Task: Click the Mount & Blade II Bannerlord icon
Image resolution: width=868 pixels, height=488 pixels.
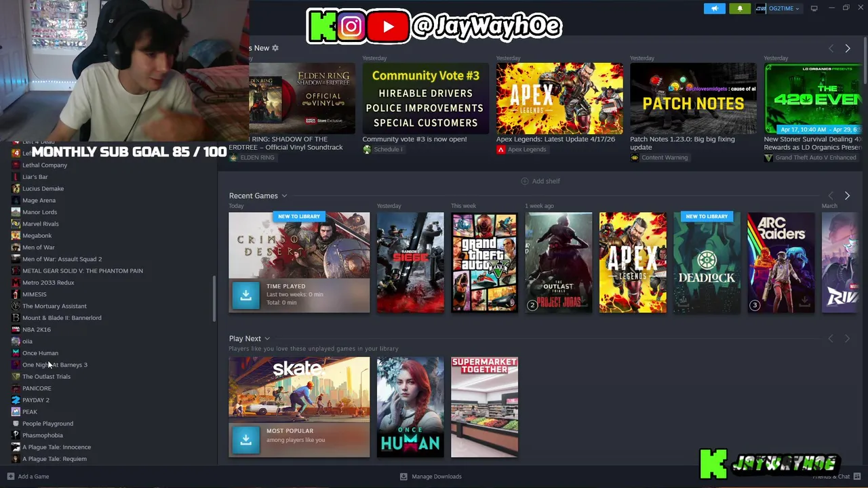Action: coord(16,318)
